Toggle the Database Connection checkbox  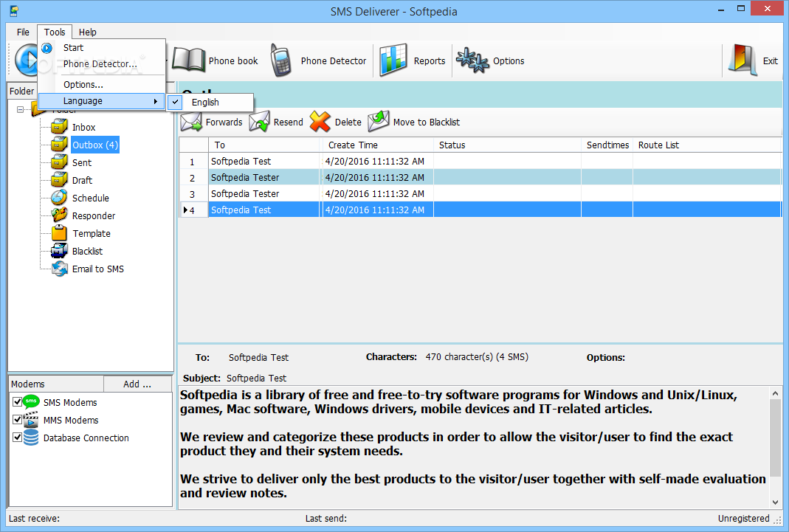pos(17,438)
